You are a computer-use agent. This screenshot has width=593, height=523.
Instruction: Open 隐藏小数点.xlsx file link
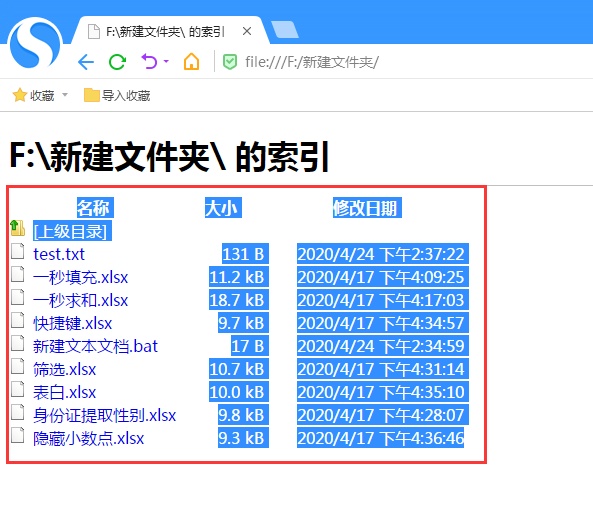pos(88,439)
